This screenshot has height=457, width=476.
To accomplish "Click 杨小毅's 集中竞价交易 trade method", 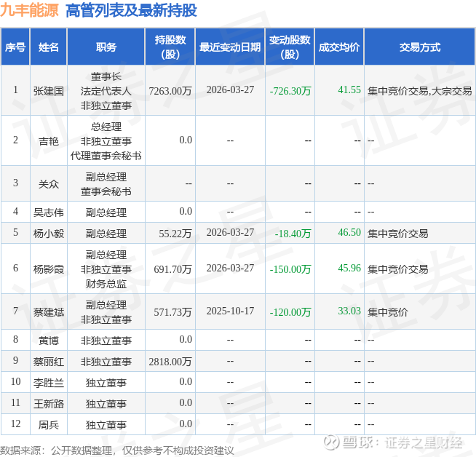I will (x=397, y=234).
